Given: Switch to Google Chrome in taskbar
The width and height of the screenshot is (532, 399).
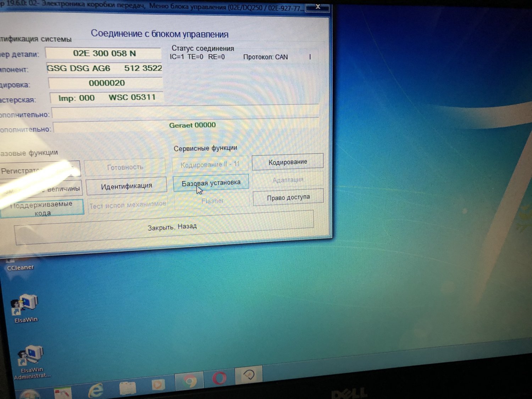Looking at the screenshot, I should pyautogui.click(x=190, y=381).
